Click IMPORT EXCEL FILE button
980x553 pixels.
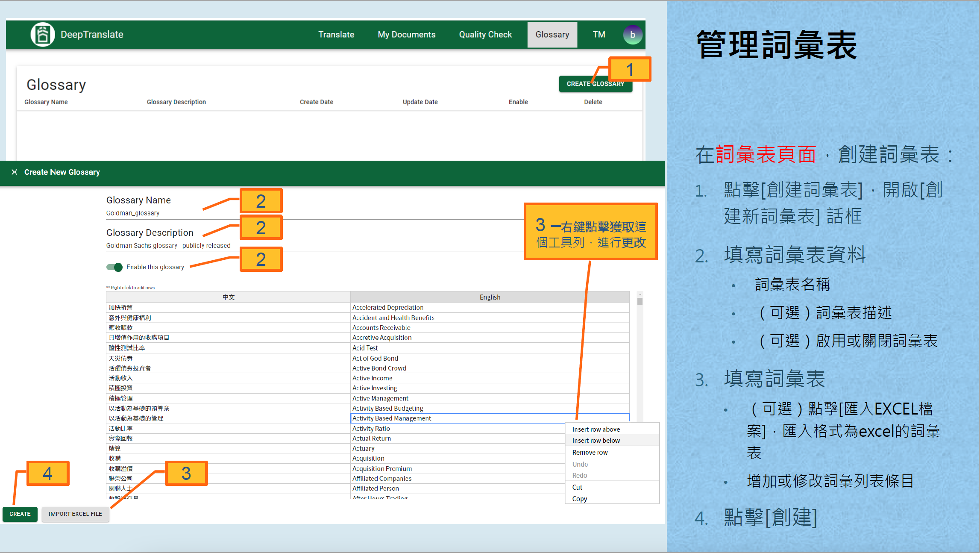tap(75, 514)
